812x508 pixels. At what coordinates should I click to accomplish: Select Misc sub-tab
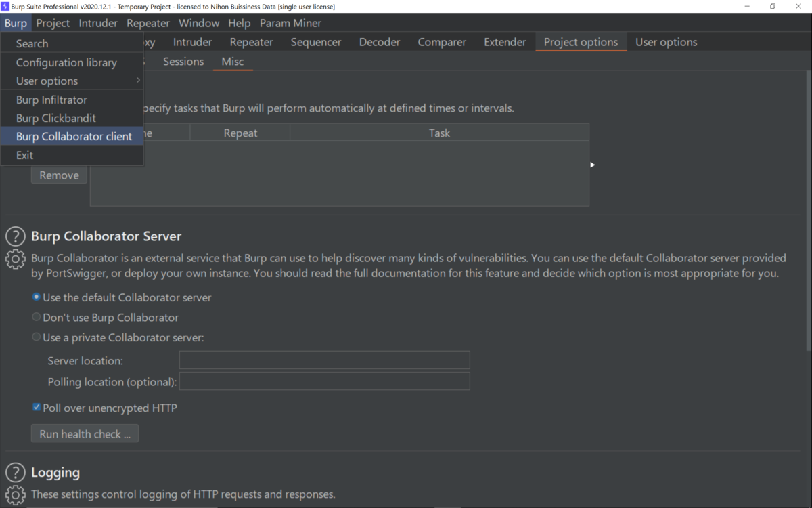pos(233,62)
